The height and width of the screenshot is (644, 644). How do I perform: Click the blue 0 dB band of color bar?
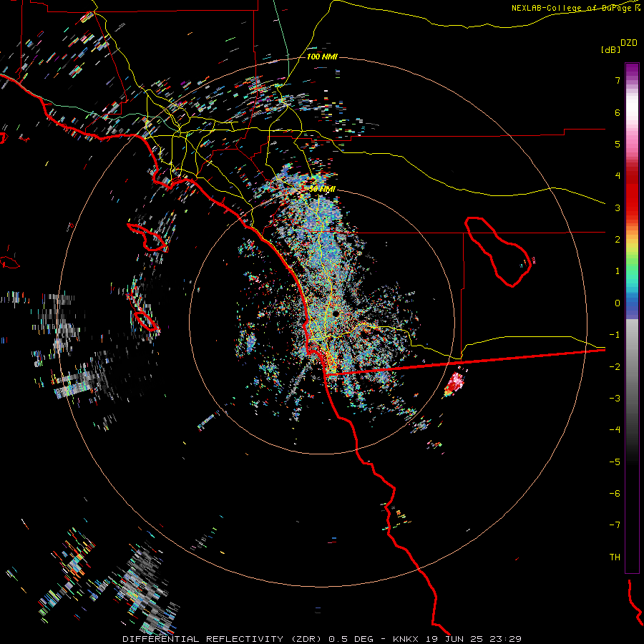point(632,305)
